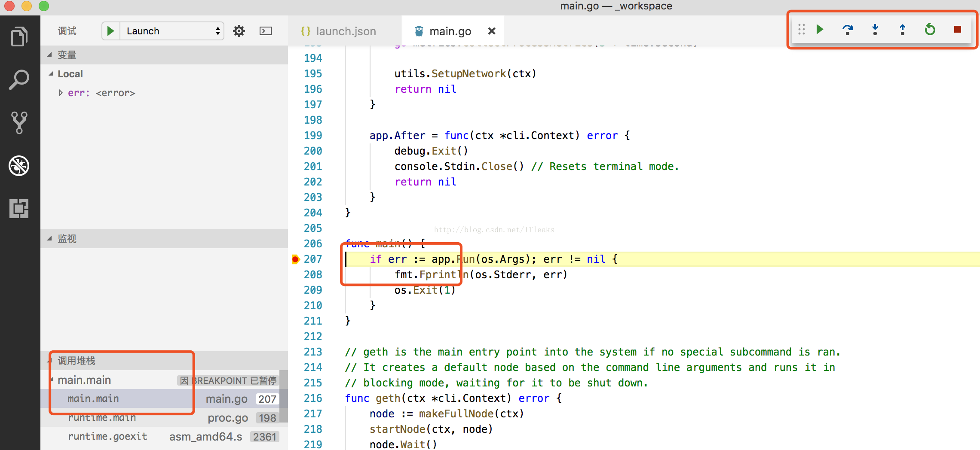Viewport: 980px width, 450px height.
Task: Open the Debug view in activity bar
Action: tap(19, 166)
